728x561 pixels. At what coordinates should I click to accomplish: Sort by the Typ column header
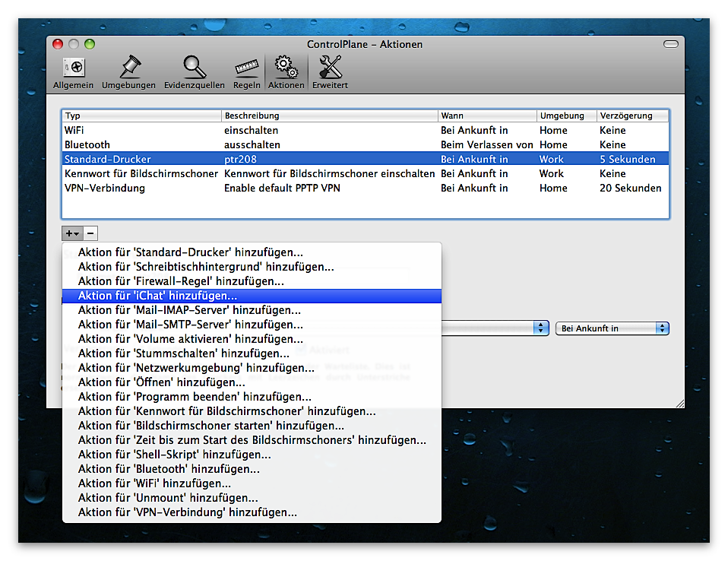pyautogui.click(x=141, y=116)
